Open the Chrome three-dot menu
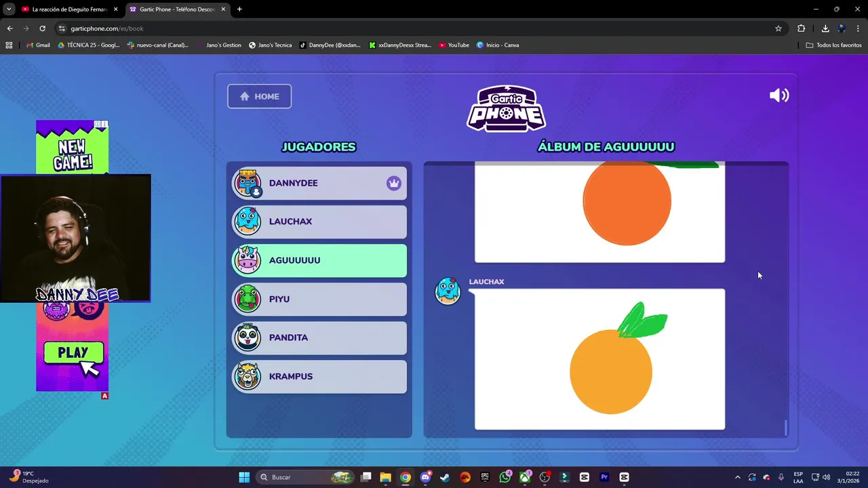The image size is (868, 488). [x=859, y=28]
